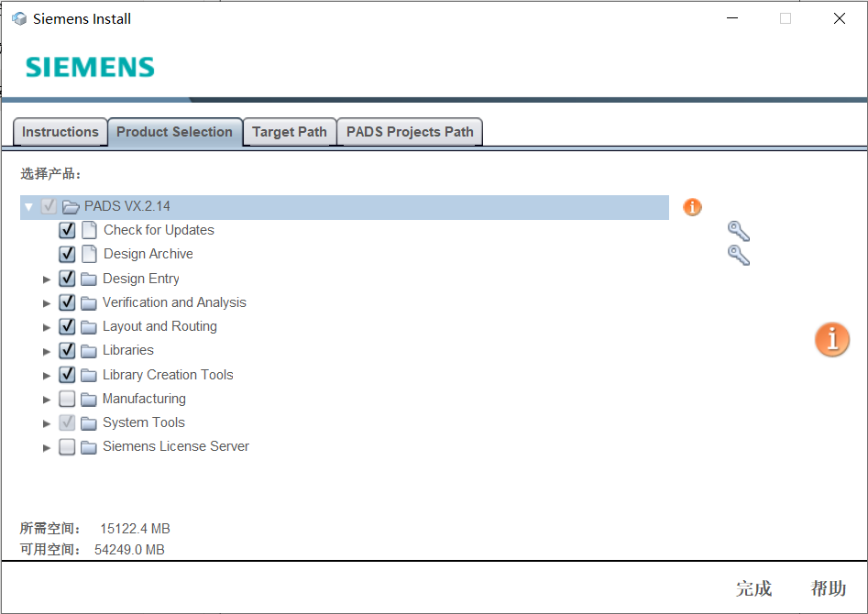The width and height of the screenshot is (868, 614).
Task: Uncheck the Check for Updates checkbox
Action: [67, 230]
